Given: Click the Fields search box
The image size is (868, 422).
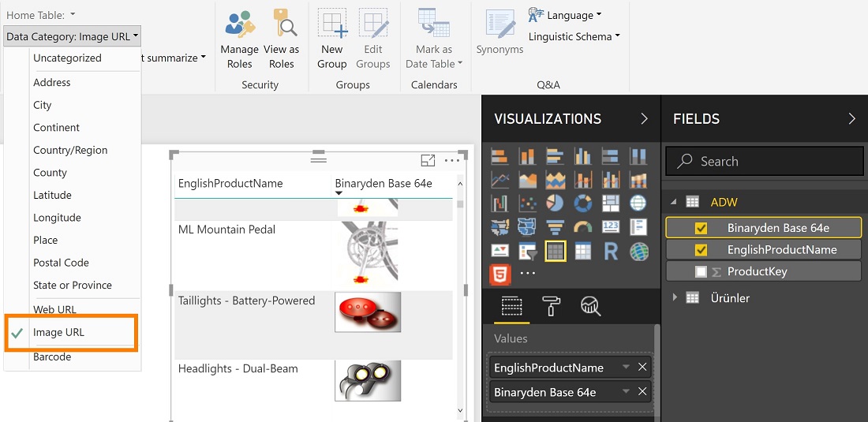Looking at the screenshot, I should pyautogui.click(x=765, y=161).
